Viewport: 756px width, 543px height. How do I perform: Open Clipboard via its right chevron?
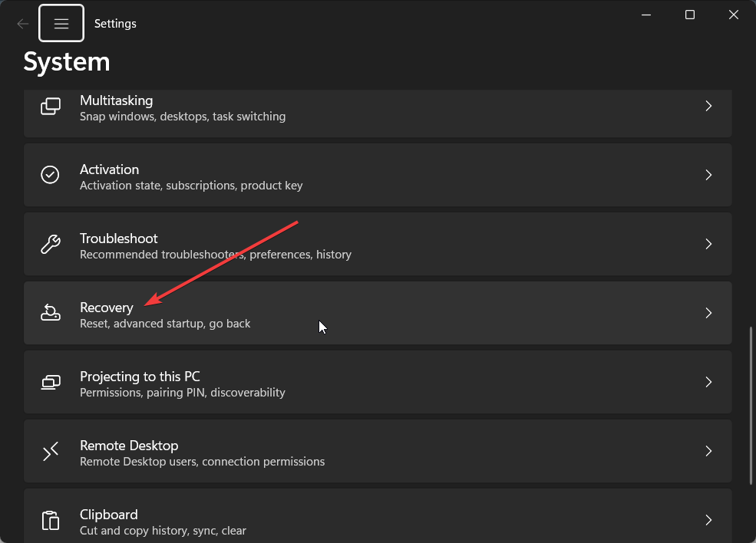[x=708, y=520]
